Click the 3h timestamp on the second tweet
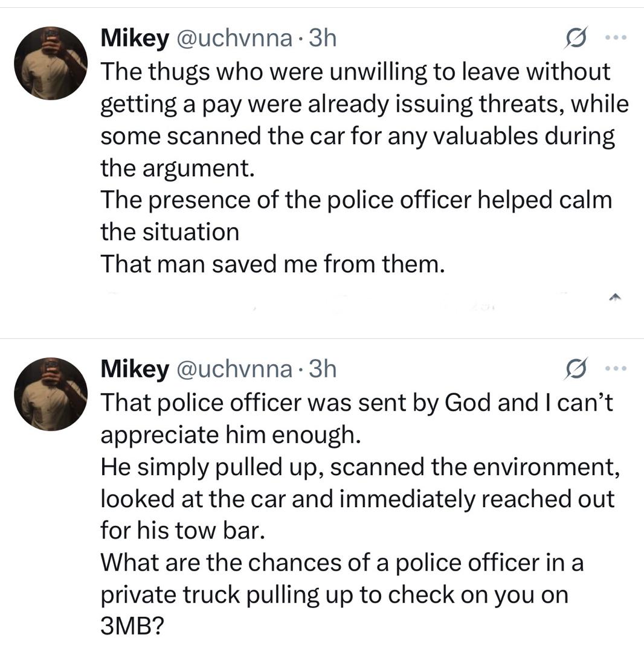Image resolution: width=644 pixels, height=652 pixels. coord(322,369)
